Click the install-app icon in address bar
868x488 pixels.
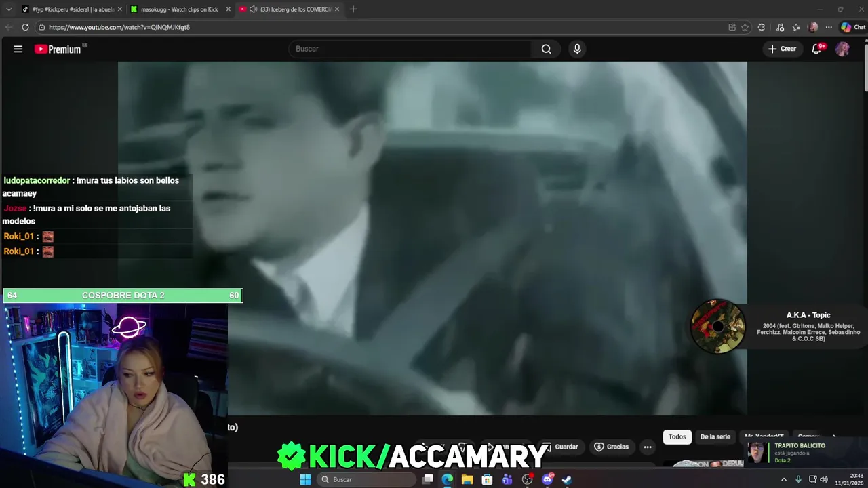coord(732,27)
